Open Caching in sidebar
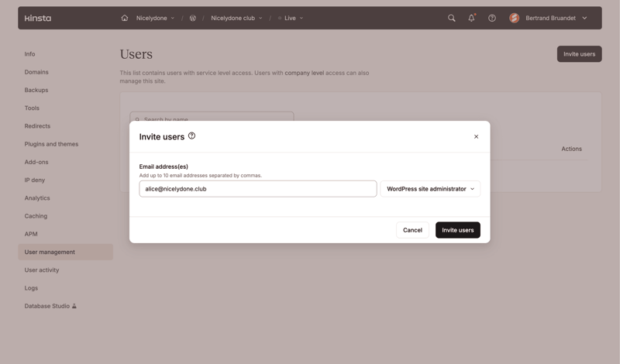This screenshot has height=364, width=620. tap(36, 216)
